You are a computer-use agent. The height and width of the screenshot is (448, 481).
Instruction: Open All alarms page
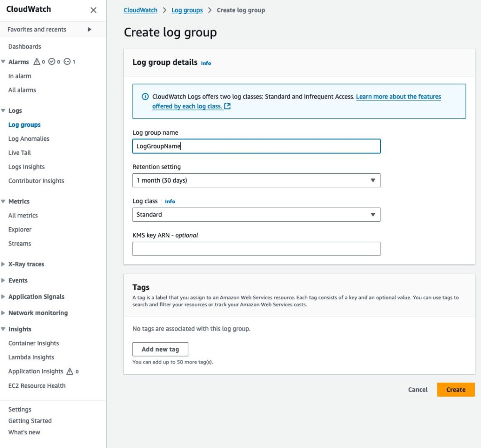22,90
